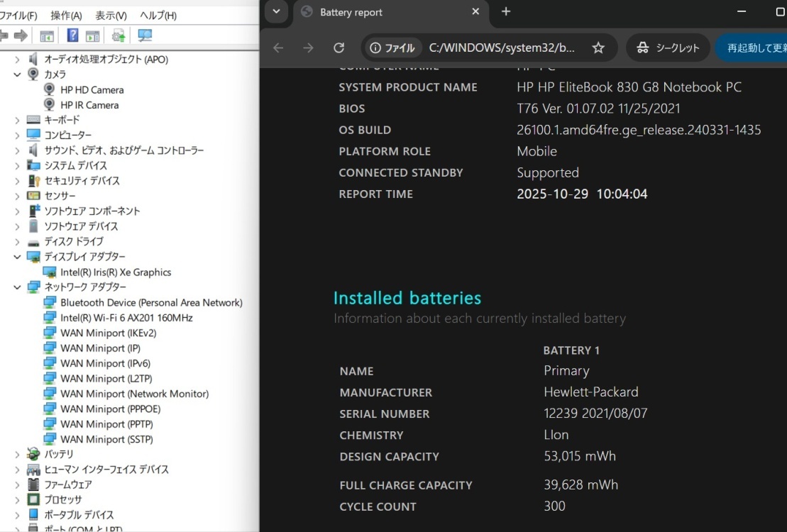Click the forward arrow in Device Manager toolbar
The height and width of the screenshot is (532, 787).
pyautogui.click(x=21, y=35)
